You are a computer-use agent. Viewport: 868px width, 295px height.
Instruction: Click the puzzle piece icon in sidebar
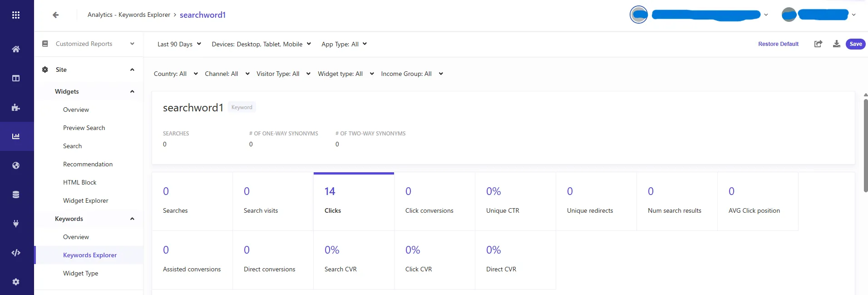click(16, 108)
